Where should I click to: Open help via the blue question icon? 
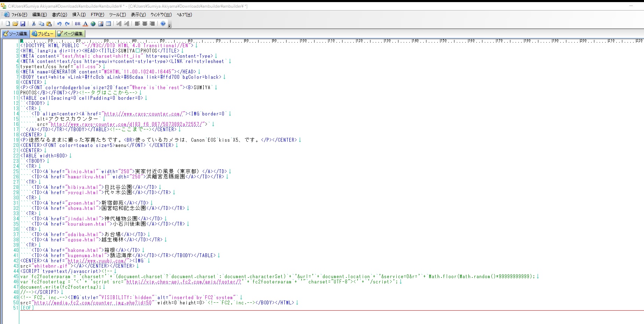(163, 24)
